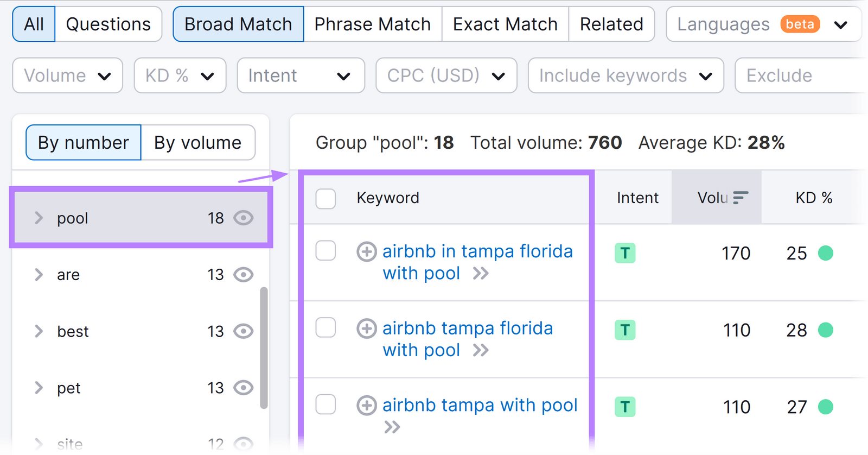Click Transactional intent badge for KD 27 row

pos(625,407)
